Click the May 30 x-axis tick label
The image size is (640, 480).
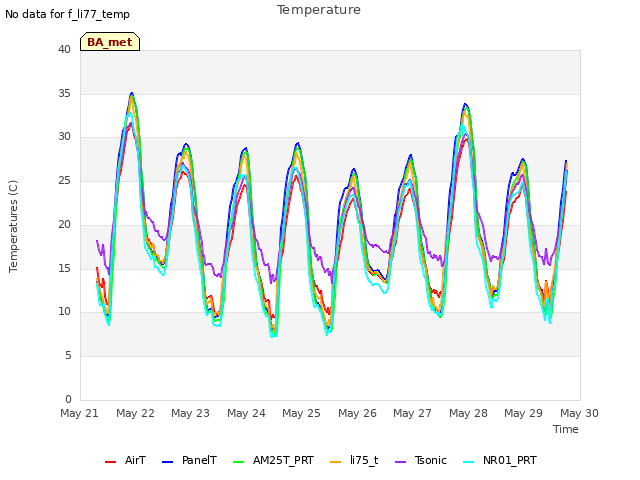[x=579, y=413]
